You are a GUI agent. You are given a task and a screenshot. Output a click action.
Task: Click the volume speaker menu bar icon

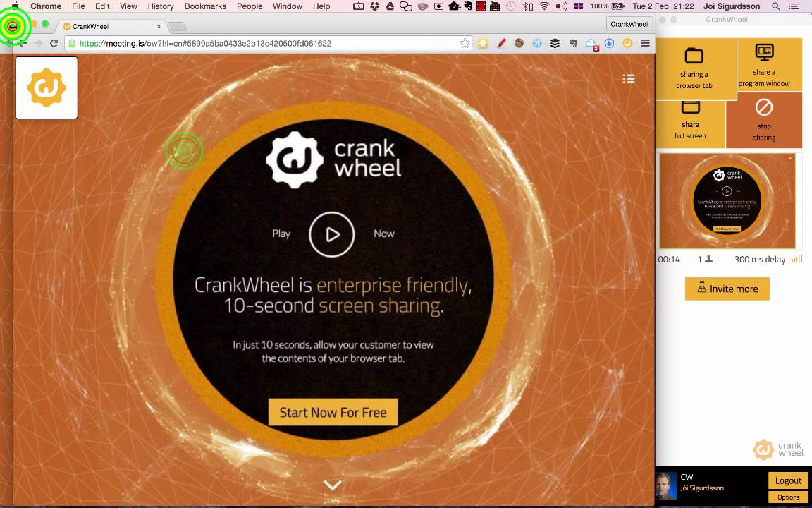[x=561, y=6]
